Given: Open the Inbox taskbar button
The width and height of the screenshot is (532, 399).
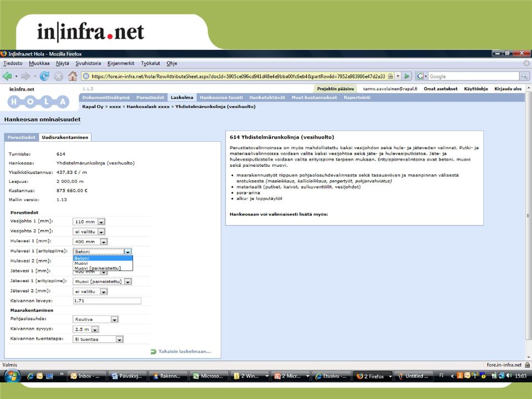Looking at the screenshot, I should (87, 376).
